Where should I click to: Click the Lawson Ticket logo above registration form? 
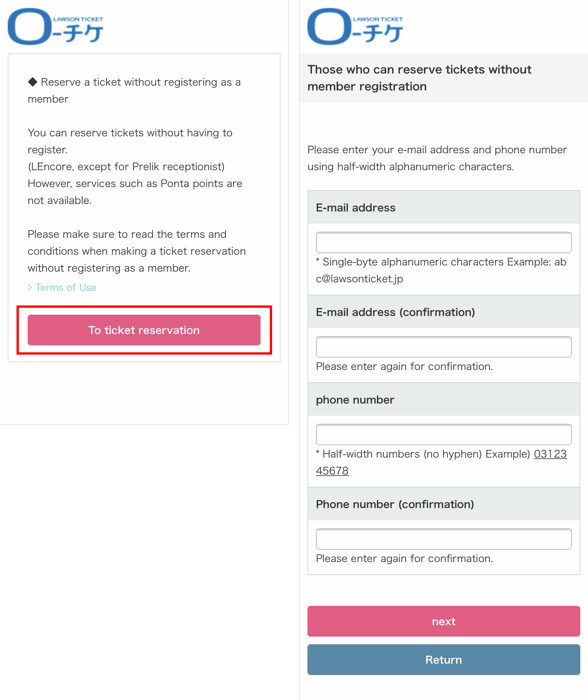click(x=355, y=27)
